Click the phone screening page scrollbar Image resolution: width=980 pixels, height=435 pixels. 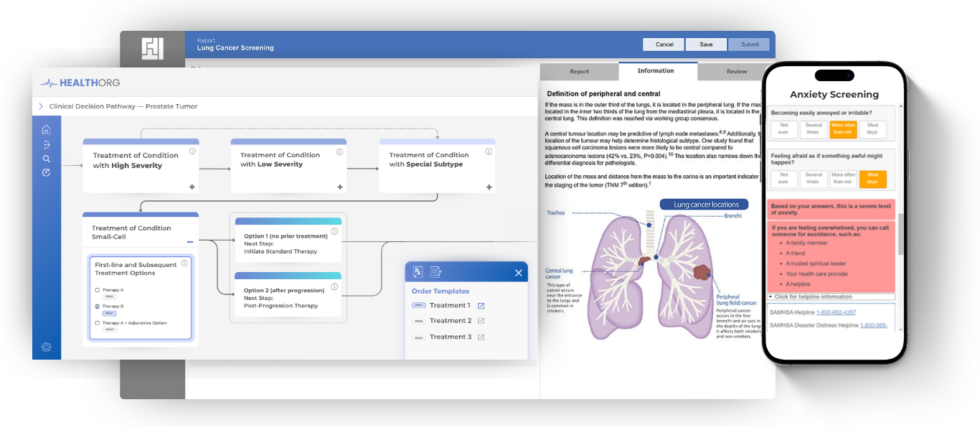click(900, 235)
